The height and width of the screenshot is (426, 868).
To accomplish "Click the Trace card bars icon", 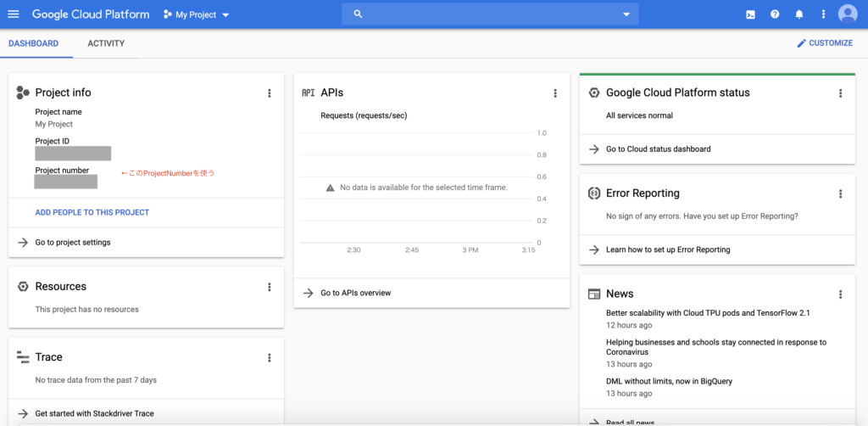I will point(23,357).
